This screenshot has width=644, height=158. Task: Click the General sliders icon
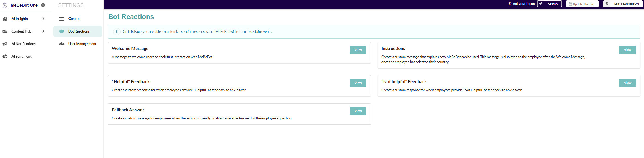tap(62, 19)
